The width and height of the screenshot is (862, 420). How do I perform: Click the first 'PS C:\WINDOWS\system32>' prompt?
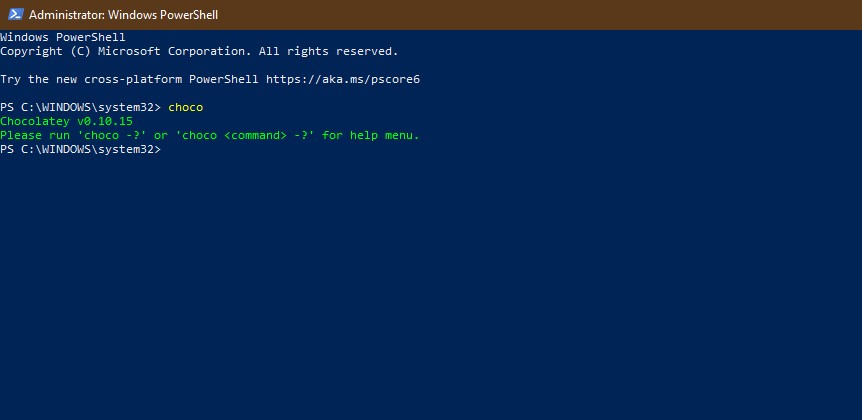pos(81,107)
